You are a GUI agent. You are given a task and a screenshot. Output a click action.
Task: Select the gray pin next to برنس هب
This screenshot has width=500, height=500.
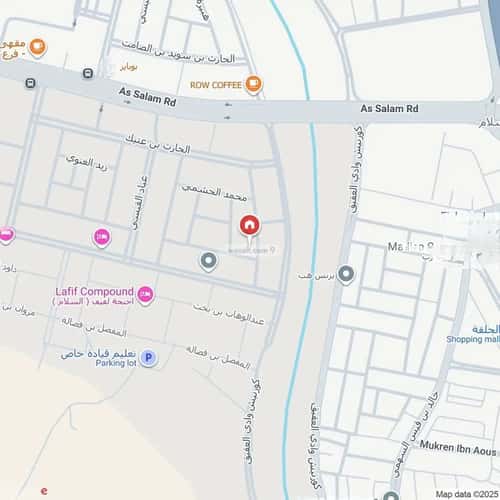pyautogui.click(x=346, y=274)
